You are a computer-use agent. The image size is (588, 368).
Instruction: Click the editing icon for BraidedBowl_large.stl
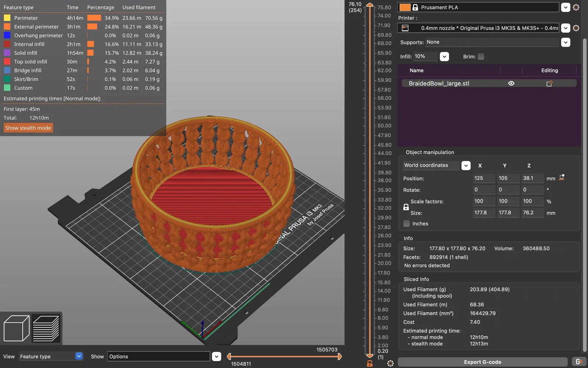coord(549,84)
